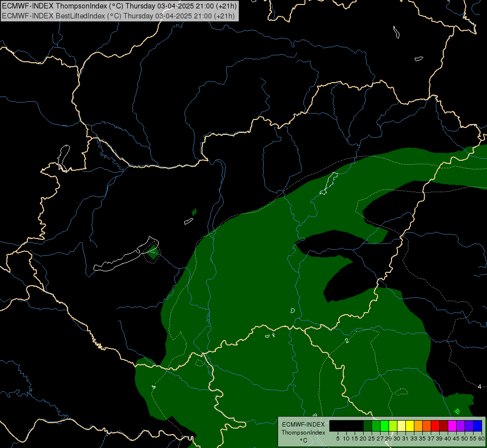
Task: Click the legend label ThompsonIndex
Action: [303, 433]
